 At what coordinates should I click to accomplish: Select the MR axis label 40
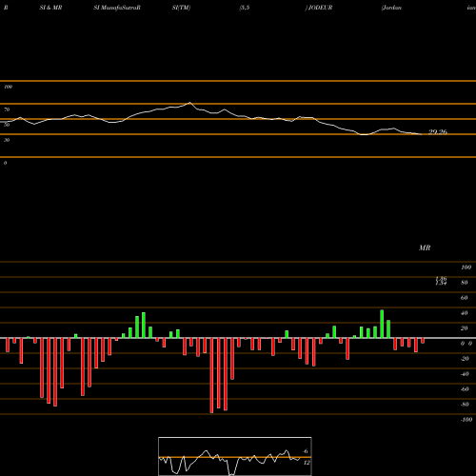pyautogui.click(x=465, y=313)
